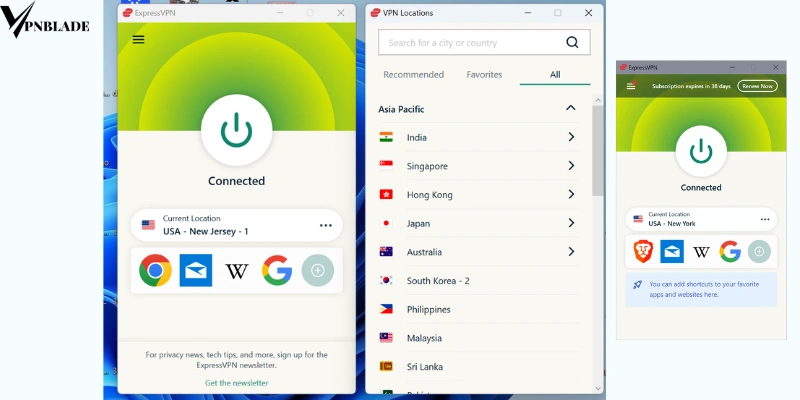The width and height of the screenshot is (800, 400).
Task: Click scrollbar up arrow in VPN Locations
Action: coord(598,101)
